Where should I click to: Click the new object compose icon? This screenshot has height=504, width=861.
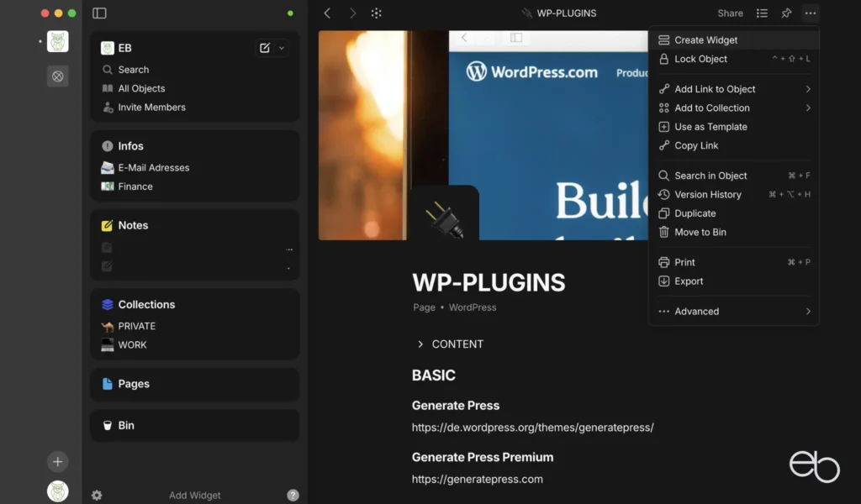coord(265,48)
